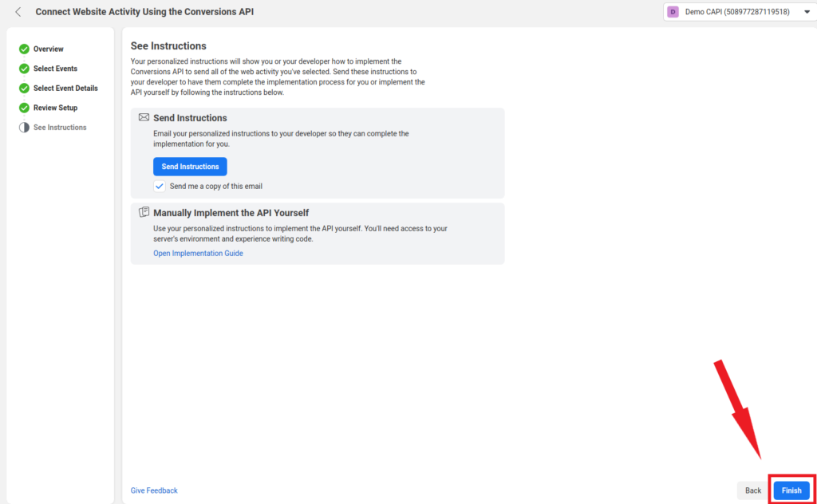Click the document icon by Manually Implement heading
This screenshot has height=504, width=817.
pyautogui.click(x=144, y=212)
